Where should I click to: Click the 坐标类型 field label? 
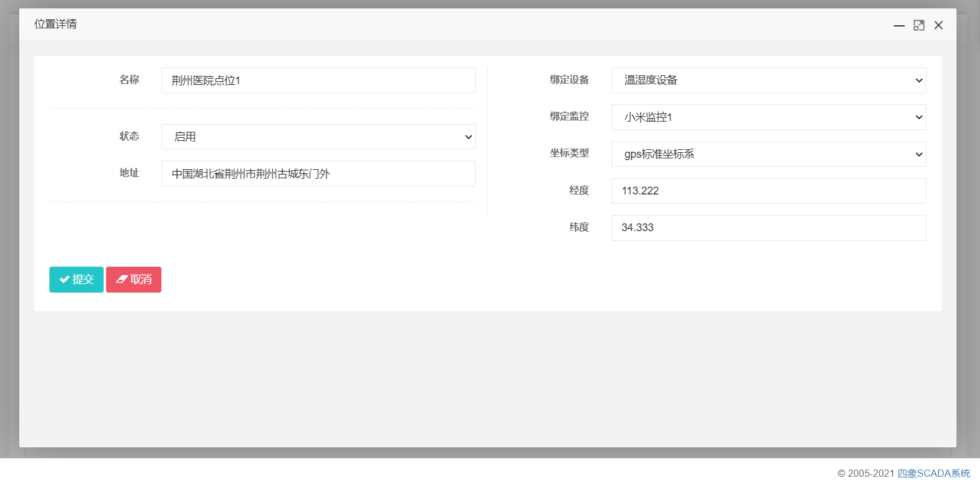tap(569, 153)
